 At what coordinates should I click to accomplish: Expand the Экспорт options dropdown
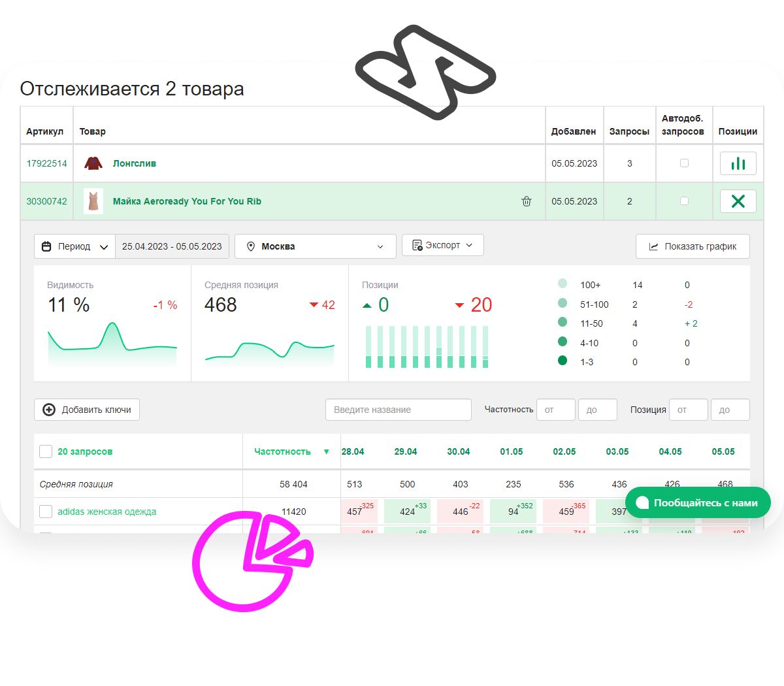[x=468, y=245]
